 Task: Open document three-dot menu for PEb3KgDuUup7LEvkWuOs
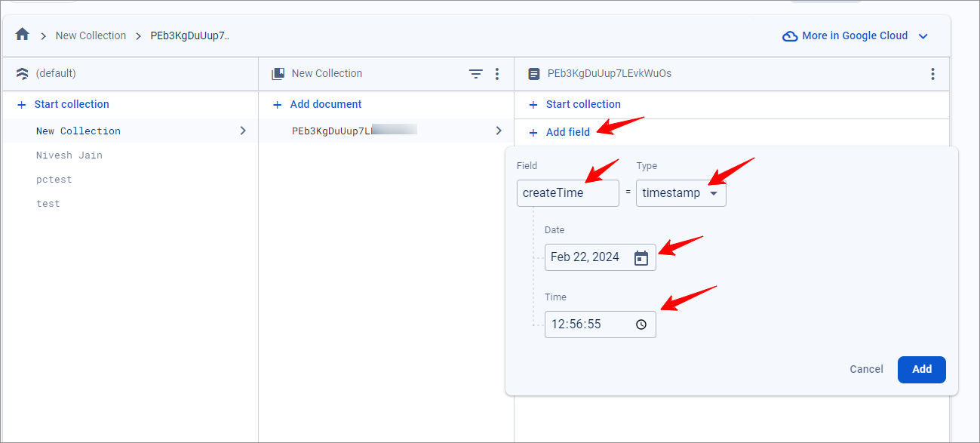[x=932, y=74]
